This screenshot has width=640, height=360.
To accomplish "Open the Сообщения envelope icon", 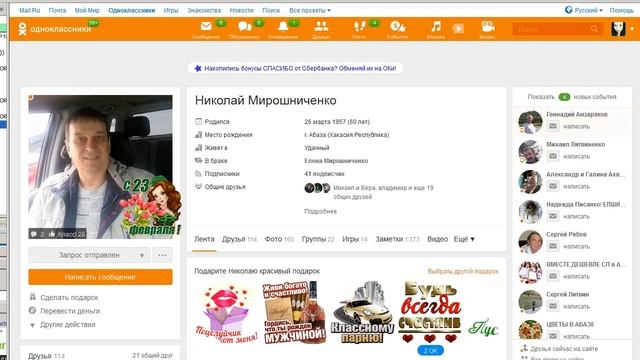I will coord(206,27).
